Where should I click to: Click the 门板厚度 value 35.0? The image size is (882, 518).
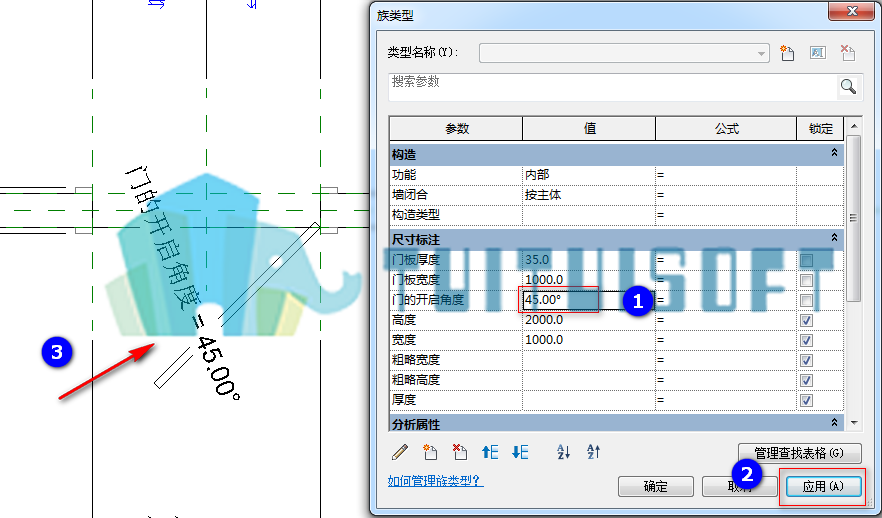pos(589,260)
